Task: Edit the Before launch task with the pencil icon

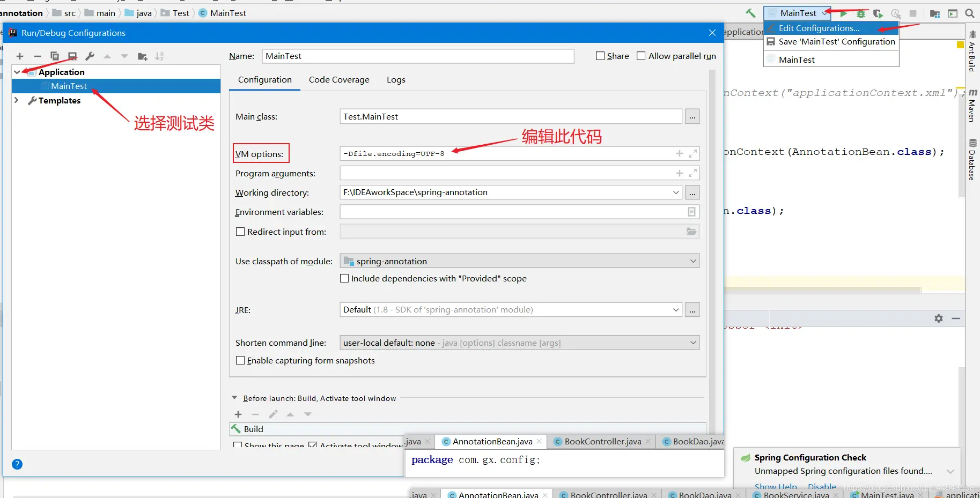Action: pos(273,414)
